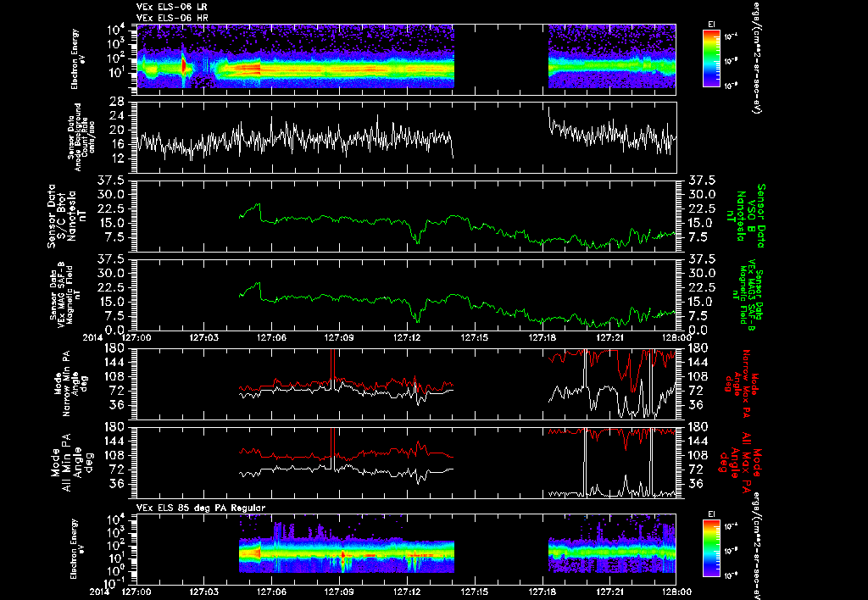Click "127:15" on the bottom time axis
The width and height of the screenshot is (868, 600).
click(475, 592)
